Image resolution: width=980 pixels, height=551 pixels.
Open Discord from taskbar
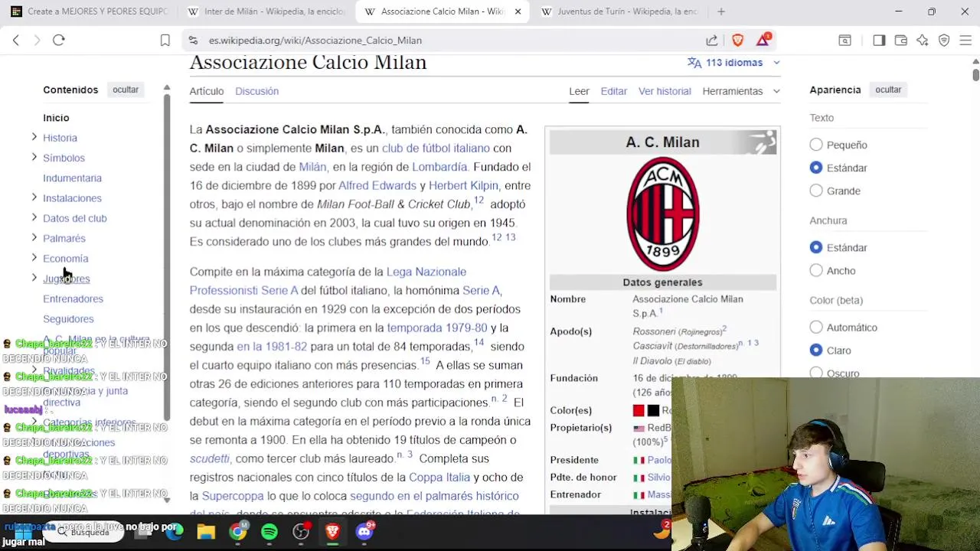click(x=364, y=530)
